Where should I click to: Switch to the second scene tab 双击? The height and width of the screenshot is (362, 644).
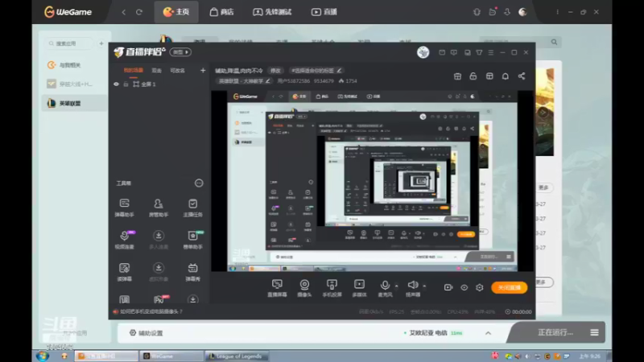pos(156,71)
